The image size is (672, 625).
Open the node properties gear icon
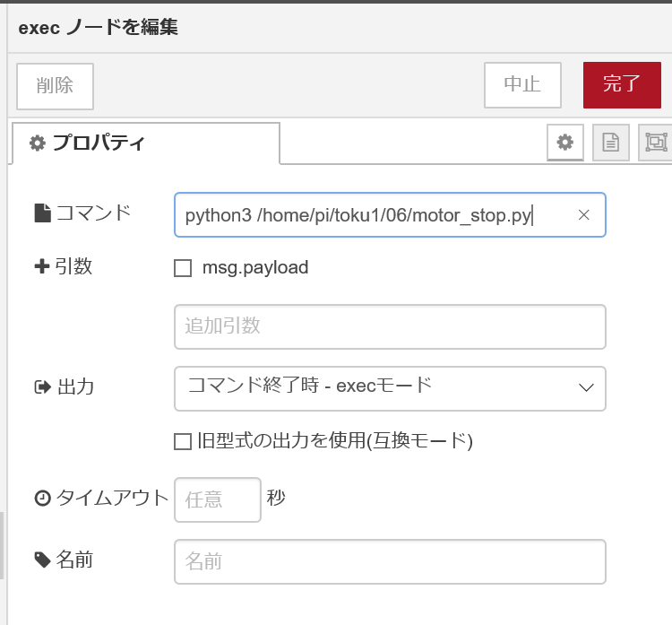click(x=564, y=143)
